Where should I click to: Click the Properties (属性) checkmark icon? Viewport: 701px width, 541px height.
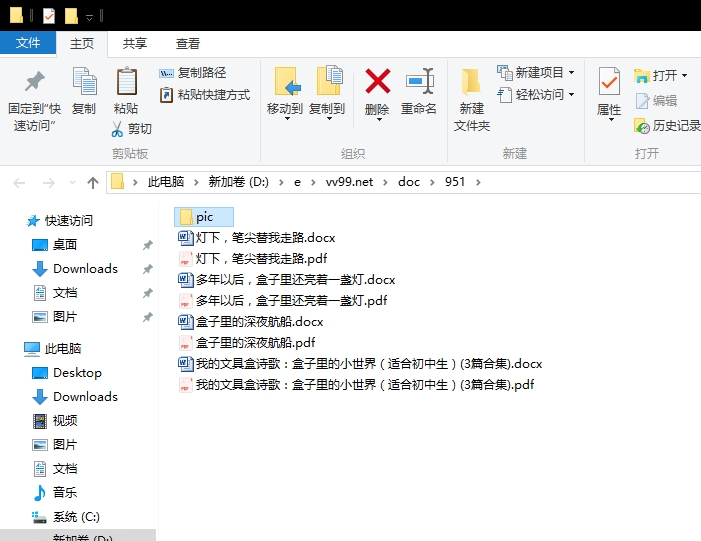[x=609, y=81]
